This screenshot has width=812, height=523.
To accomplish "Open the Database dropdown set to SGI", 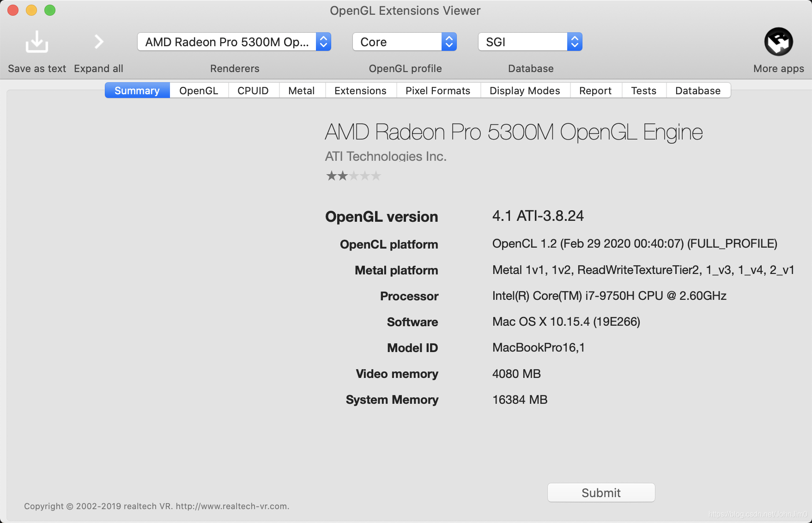I will click(x=530, y=42).
